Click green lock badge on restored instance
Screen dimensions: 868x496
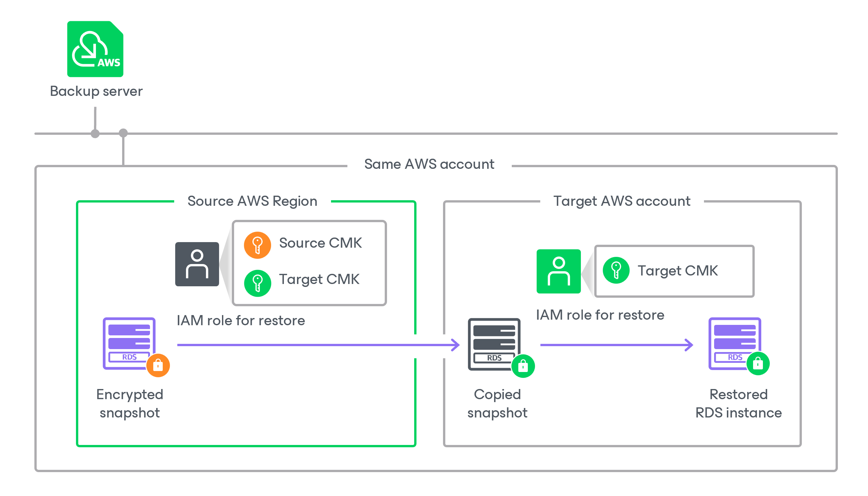click(758, 363)
